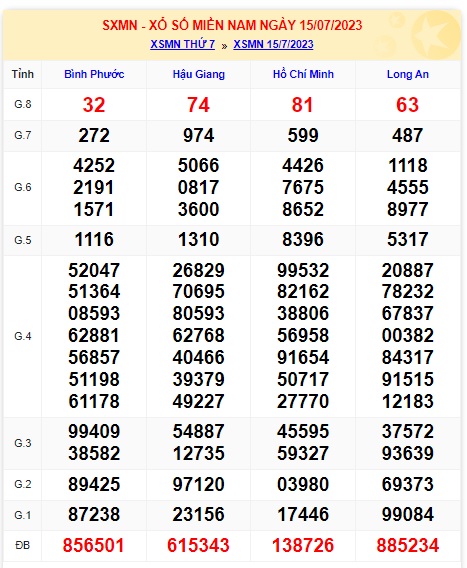Click Bình Phước G.8 result 32

point(94,105)
